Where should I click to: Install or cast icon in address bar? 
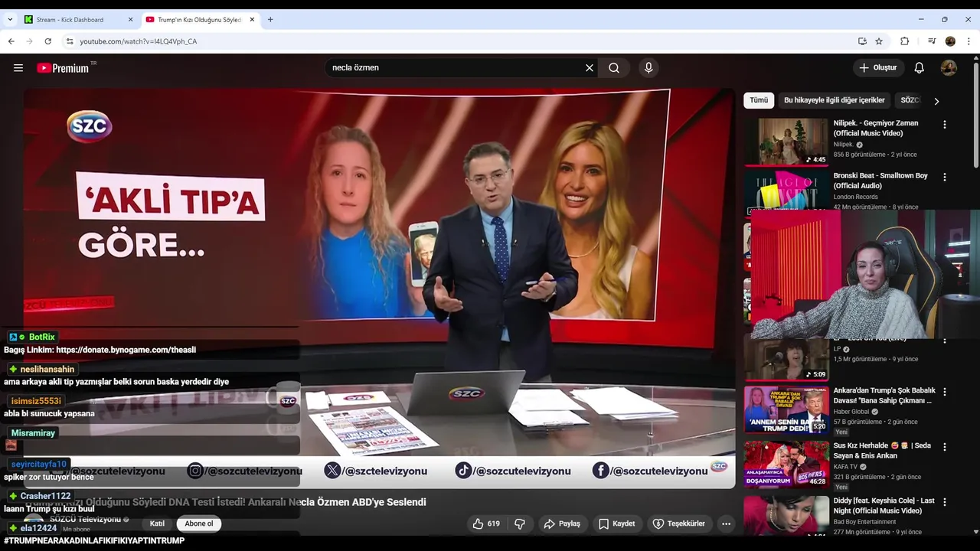[862, 41]
